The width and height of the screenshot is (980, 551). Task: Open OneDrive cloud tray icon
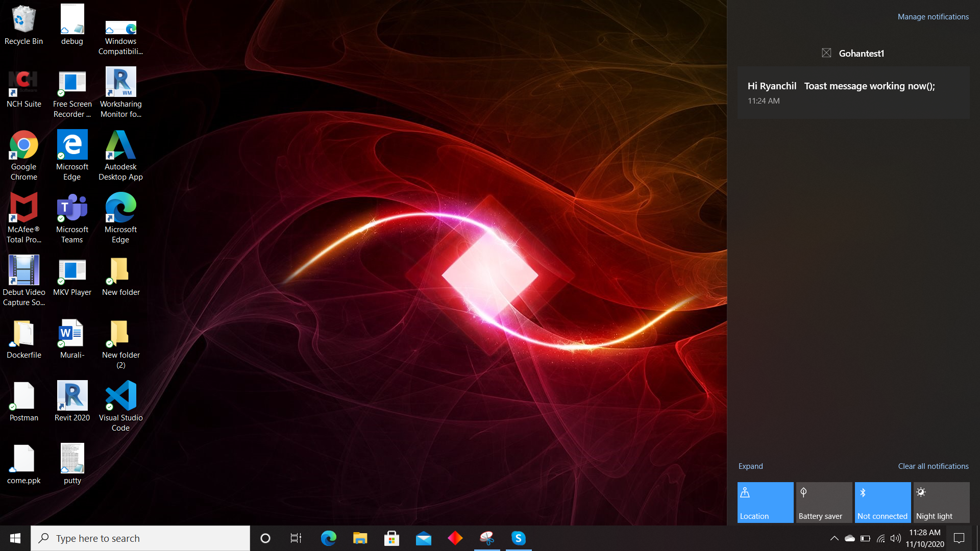[x=849, y=538]
